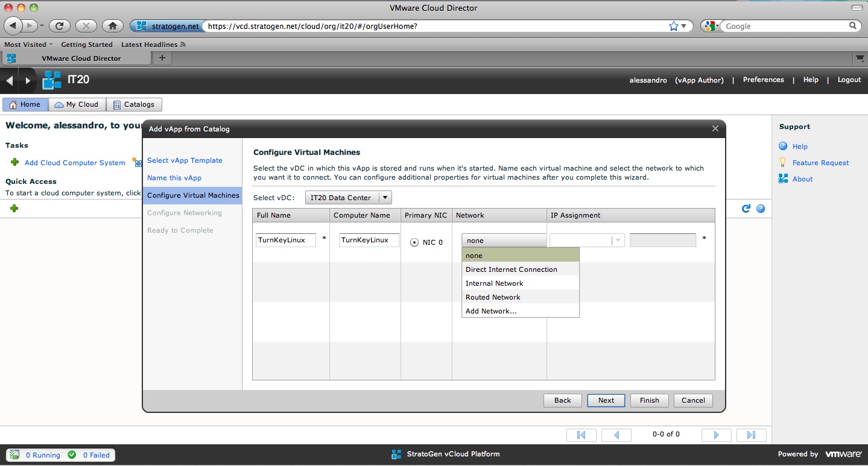Select Routed Network option in dropdown
This screenshot has width=868, height=466.
pyautogui.click(x=493, y=297)
